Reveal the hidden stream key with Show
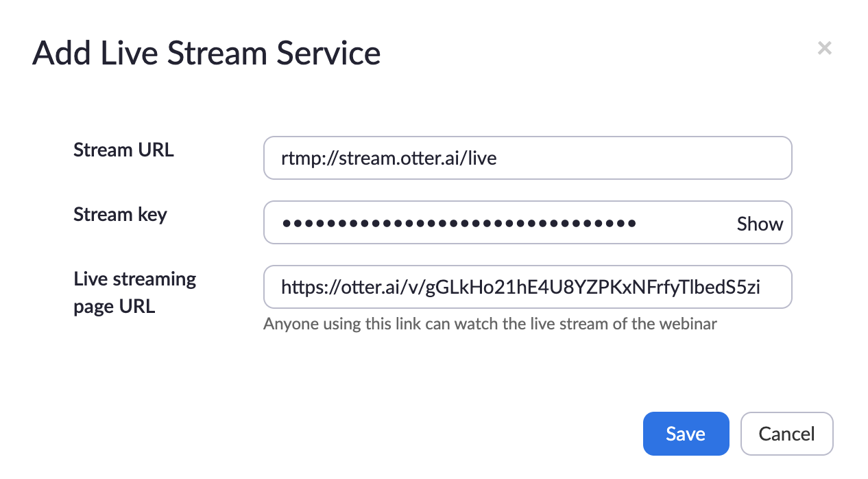This screenshot has width=868, height=479. point(760,224)
